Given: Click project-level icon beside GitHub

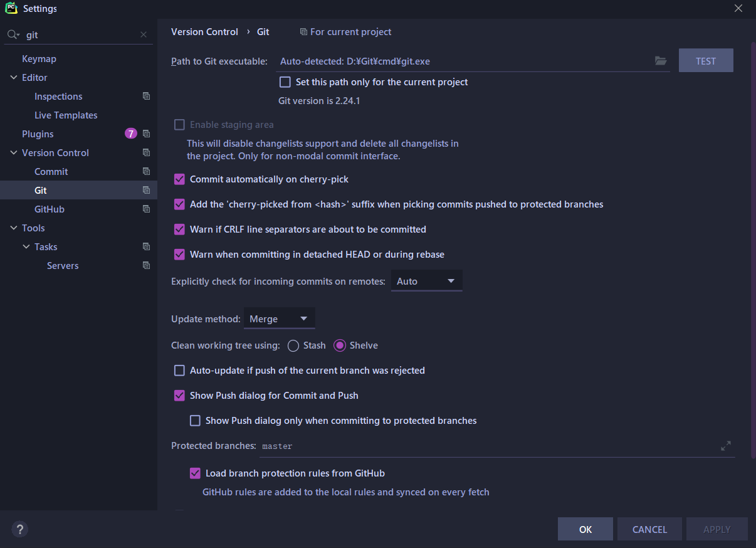Looking at the screenshot, I should (146, 209).
